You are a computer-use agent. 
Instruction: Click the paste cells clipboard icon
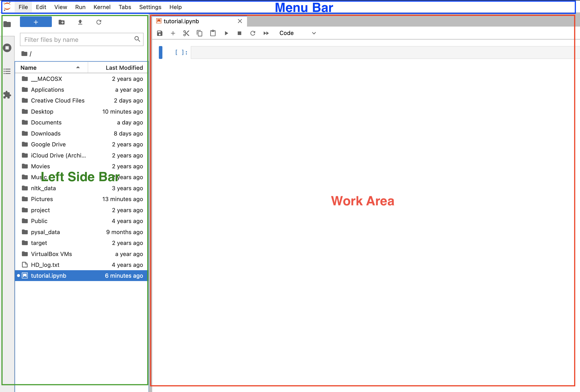click(213, 33)
